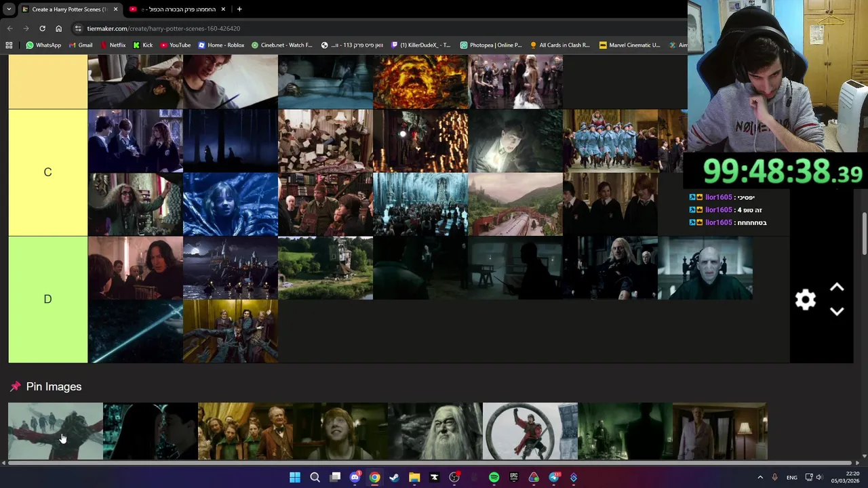Open the Marvel Cinematic U... bookmark
The width and height of the screenshot is (868, 488).
pos(630,45)
